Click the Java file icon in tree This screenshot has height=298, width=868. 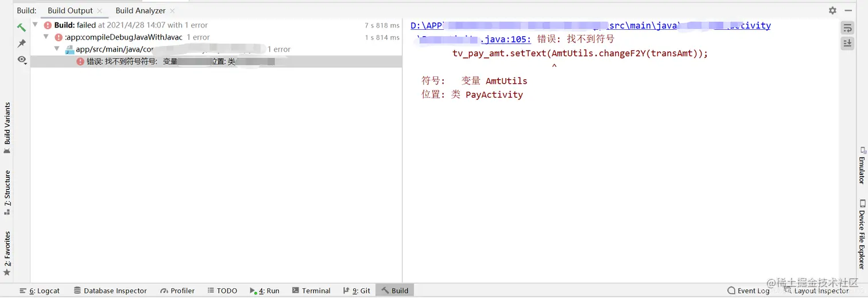point(69,49)
